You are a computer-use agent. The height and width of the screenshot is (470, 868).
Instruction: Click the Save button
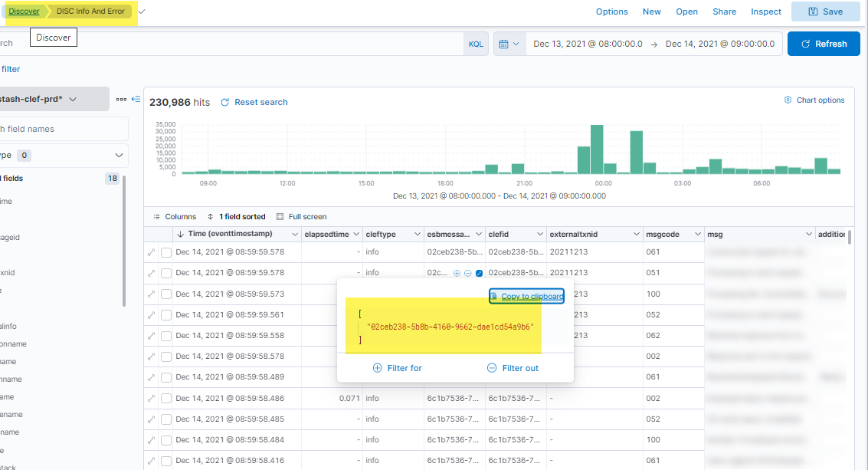coord(825,12)
